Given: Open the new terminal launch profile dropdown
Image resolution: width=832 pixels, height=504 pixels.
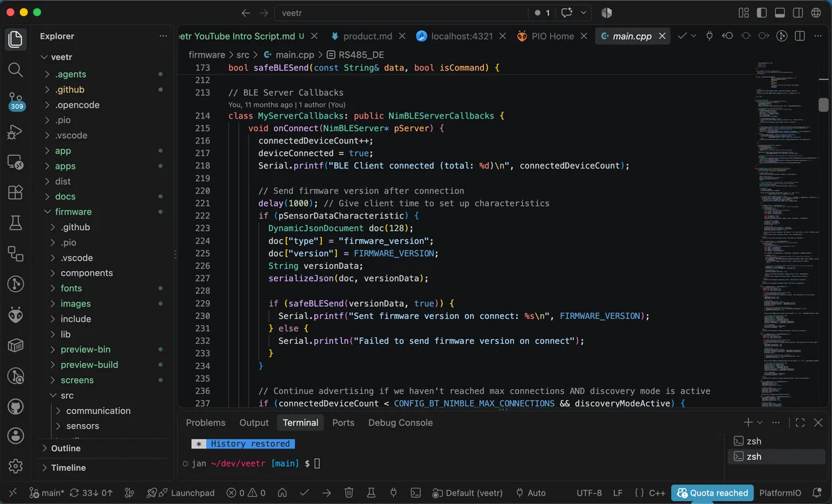Looking at the screenshot, I should coord(760,422).
